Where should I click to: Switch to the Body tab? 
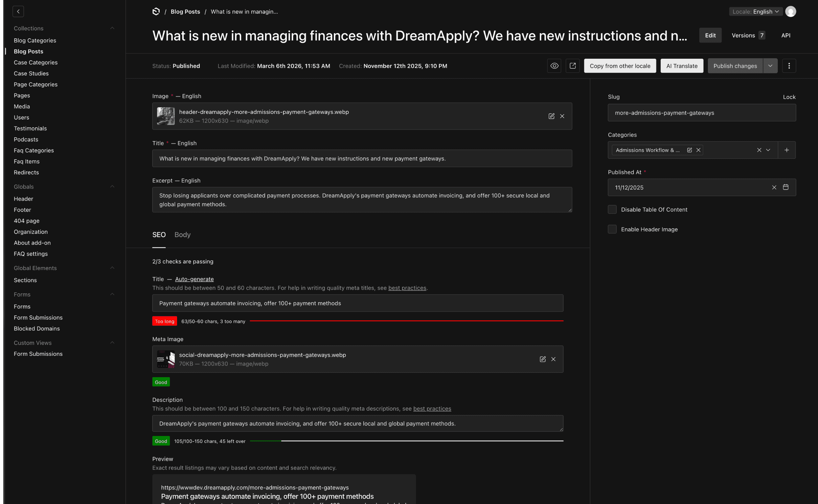tap(182, 235)
